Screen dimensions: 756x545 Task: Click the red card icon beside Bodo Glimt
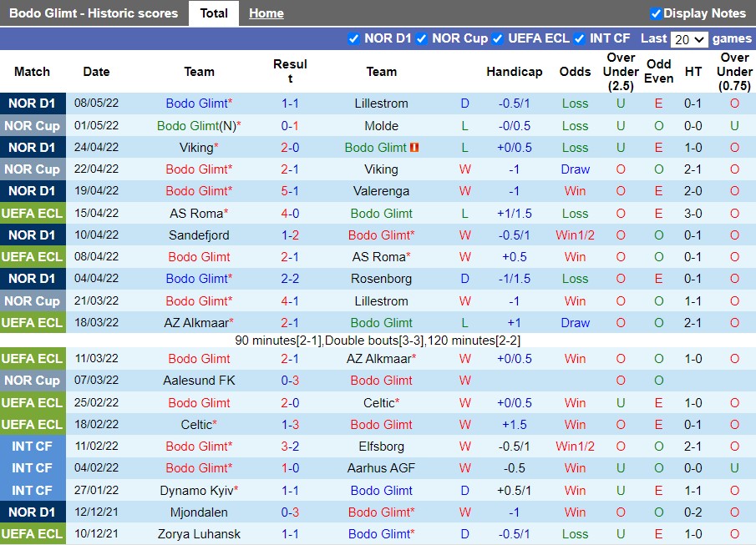(415, 148)
